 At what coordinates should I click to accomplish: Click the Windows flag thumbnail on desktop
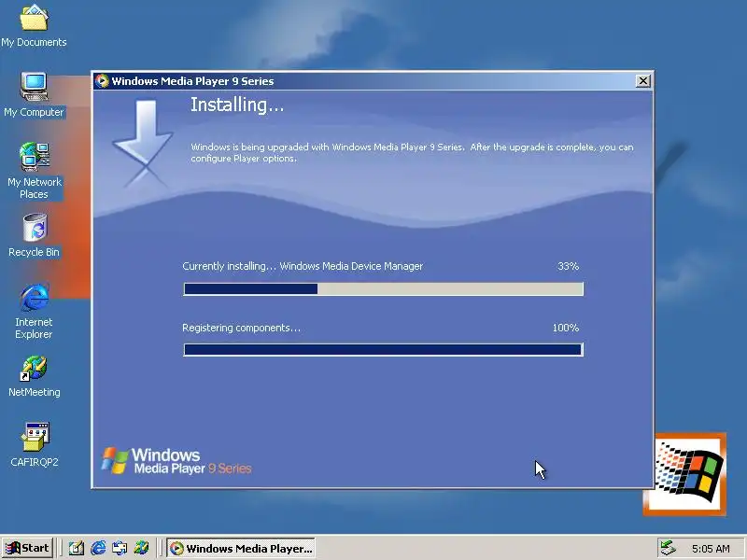(x=684, y=474)
